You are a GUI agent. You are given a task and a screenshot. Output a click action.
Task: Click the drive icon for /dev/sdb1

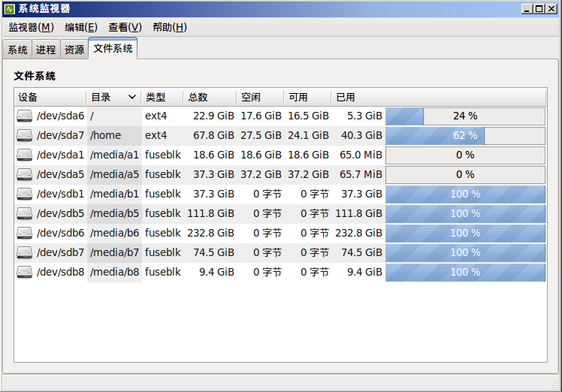[24, 194]
